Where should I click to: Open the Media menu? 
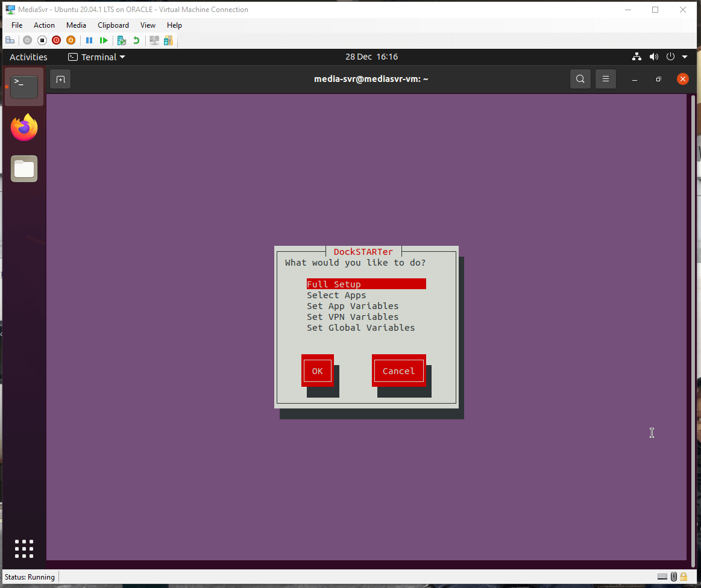click(76, 25)
